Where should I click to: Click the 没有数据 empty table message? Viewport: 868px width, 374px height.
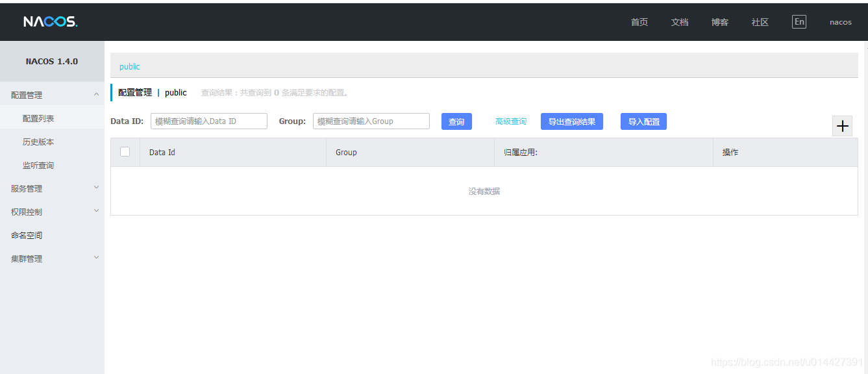tap(484, 191)
